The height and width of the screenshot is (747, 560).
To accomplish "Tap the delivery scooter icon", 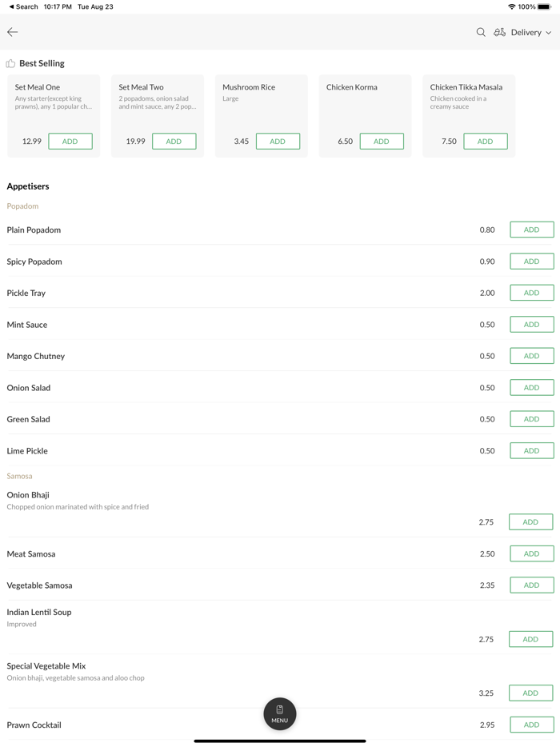I will [499, 32].
